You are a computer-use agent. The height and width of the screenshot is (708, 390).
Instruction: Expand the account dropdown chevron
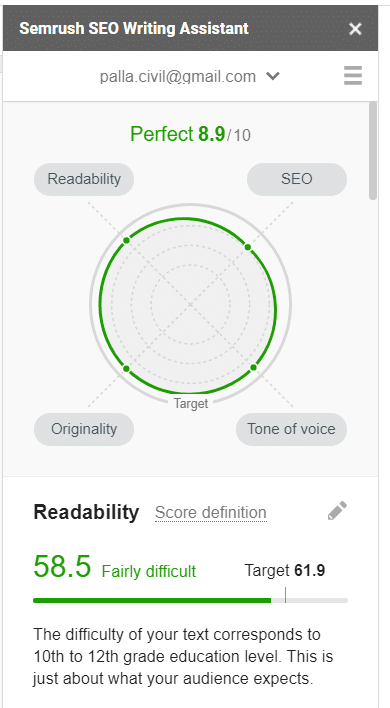[x=273, y=76]
